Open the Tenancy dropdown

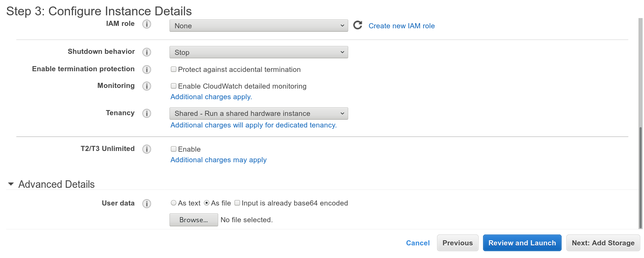coord(258,113)
